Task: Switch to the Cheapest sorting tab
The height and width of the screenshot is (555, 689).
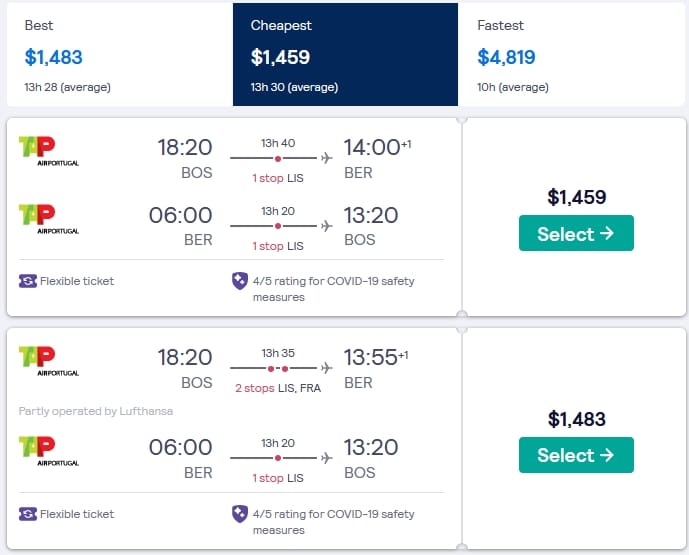Action: 345,55
